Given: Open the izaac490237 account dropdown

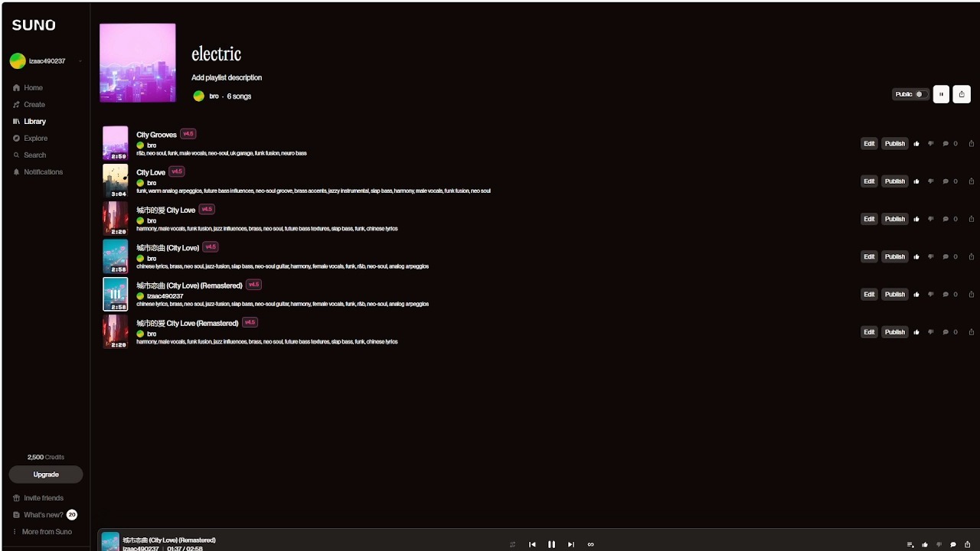Looking at the screenshot, I should (x=46, y=61).
